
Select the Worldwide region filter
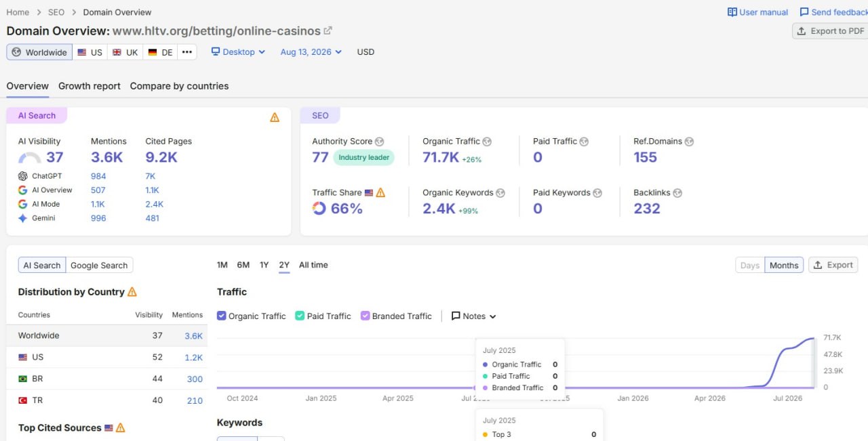39,52
